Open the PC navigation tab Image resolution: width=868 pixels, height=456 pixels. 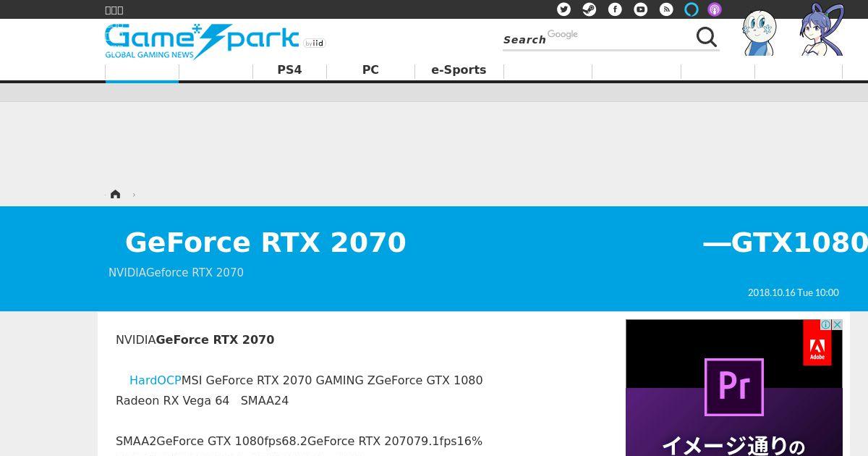coord(370,70)
